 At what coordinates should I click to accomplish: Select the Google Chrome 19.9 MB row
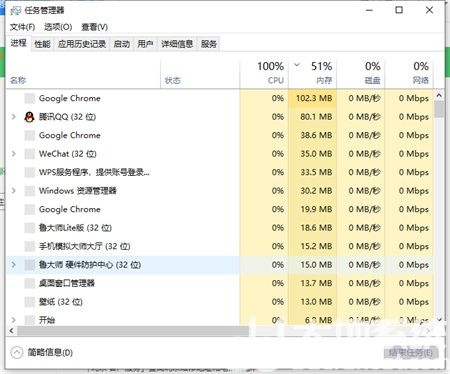point(220,209)
